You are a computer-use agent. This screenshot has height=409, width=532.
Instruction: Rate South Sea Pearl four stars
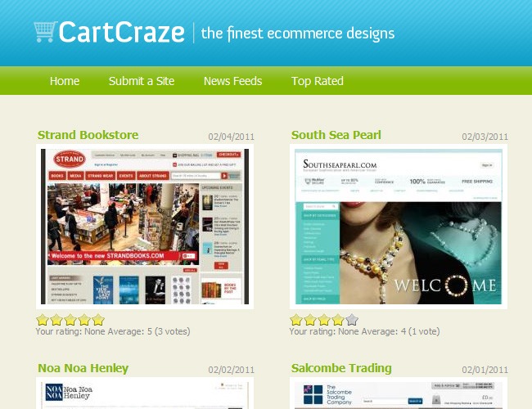click(338, 320)
